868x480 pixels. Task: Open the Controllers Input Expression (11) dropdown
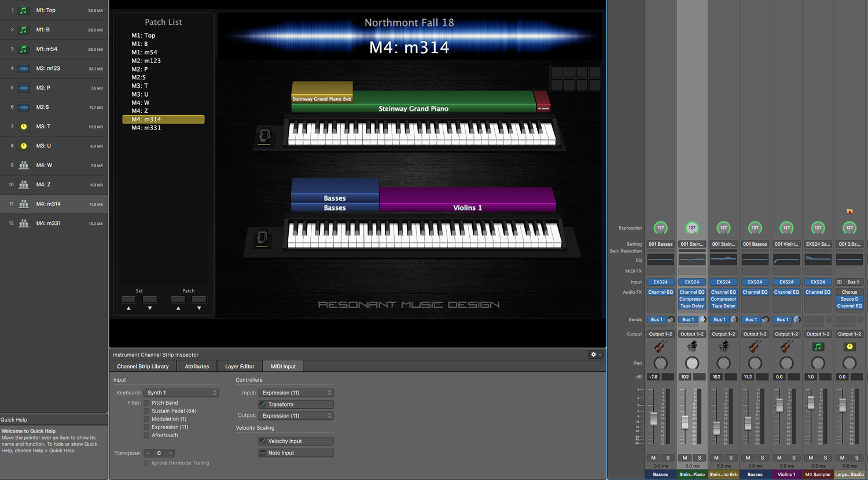(x=296, y=393)
